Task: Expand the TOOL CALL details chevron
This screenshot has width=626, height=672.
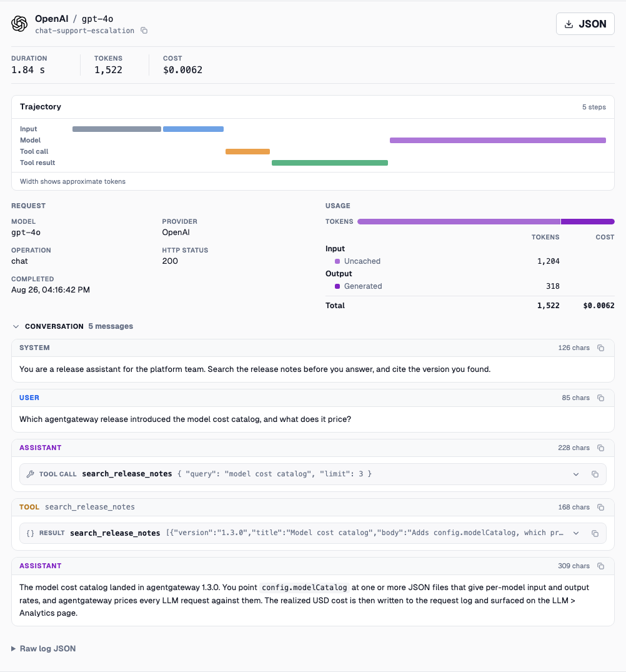Action: [x=576, y=474]
